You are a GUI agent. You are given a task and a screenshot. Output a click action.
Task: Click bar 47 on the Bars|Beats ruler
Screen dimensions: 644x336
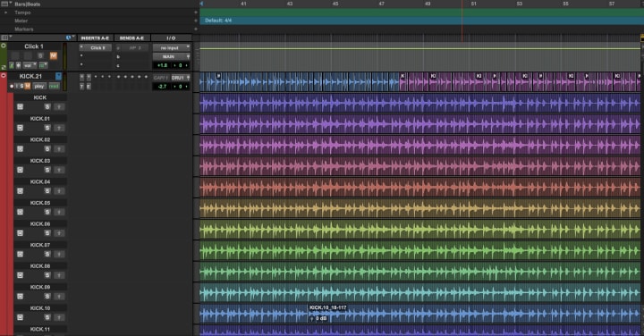382,4
